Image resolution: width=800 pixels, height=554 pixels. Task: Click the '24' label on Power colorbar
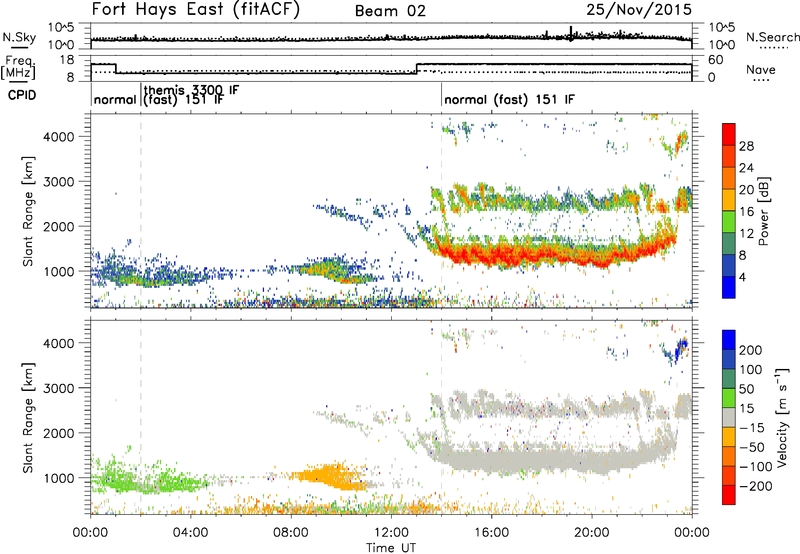[746, 168]
